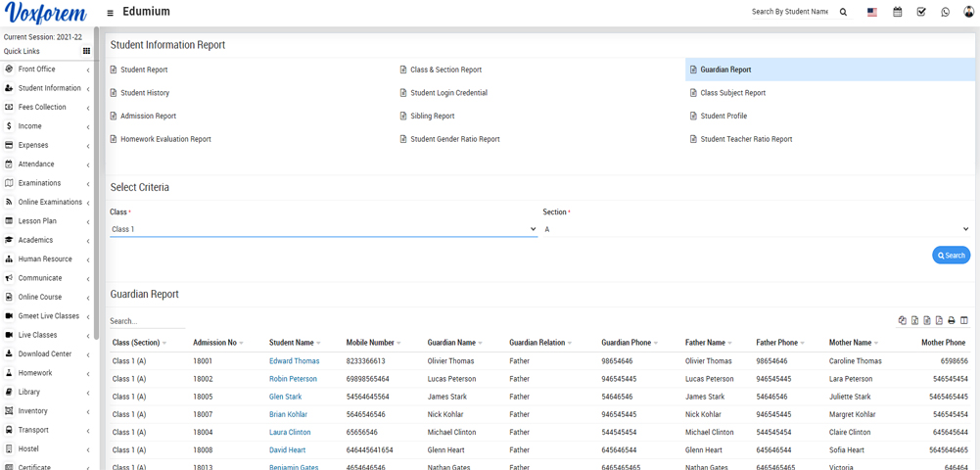Open the WhatsApp chat icon
This screenshot has height=470, width=980.
point(945,12)
